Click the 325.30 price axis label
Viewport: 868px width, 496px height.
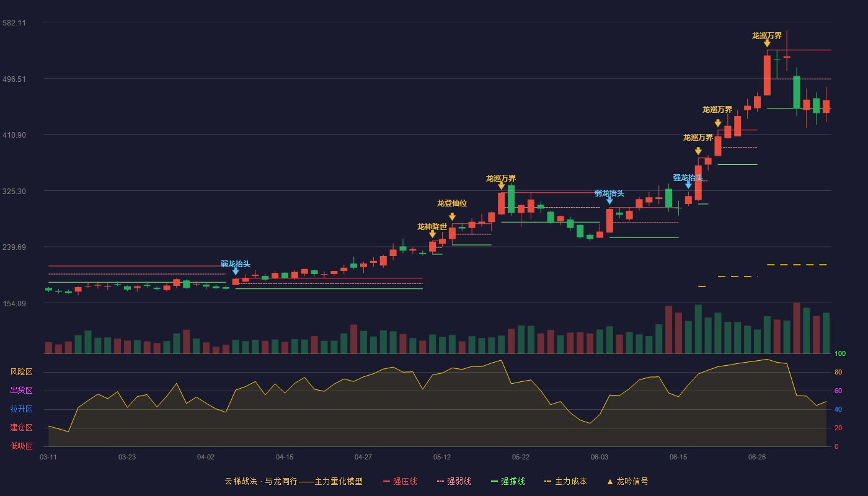[x=14, y=192]
